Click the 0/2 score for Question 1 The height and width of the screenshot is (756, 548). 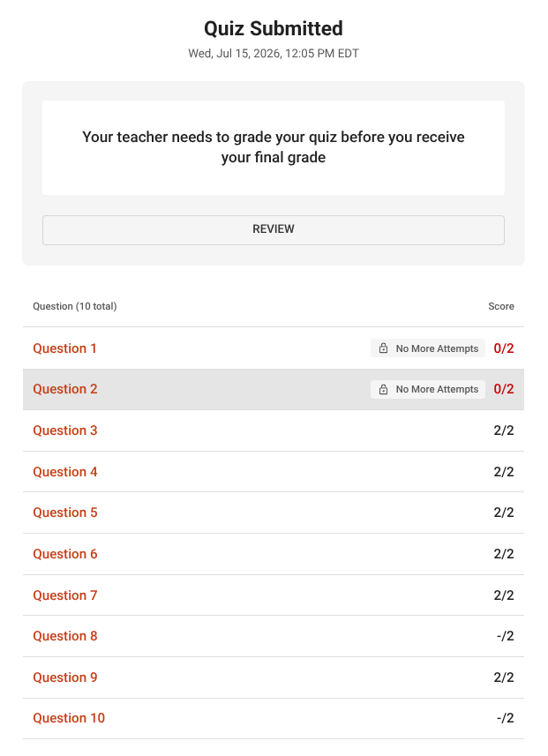point(504,348)
